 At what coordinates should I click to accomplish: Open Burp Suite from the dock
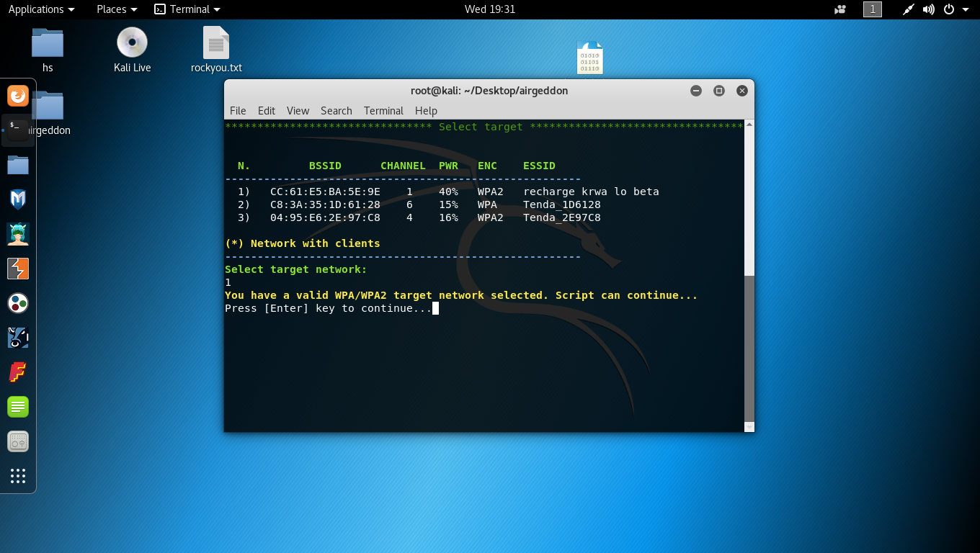(x=18, y=269)
